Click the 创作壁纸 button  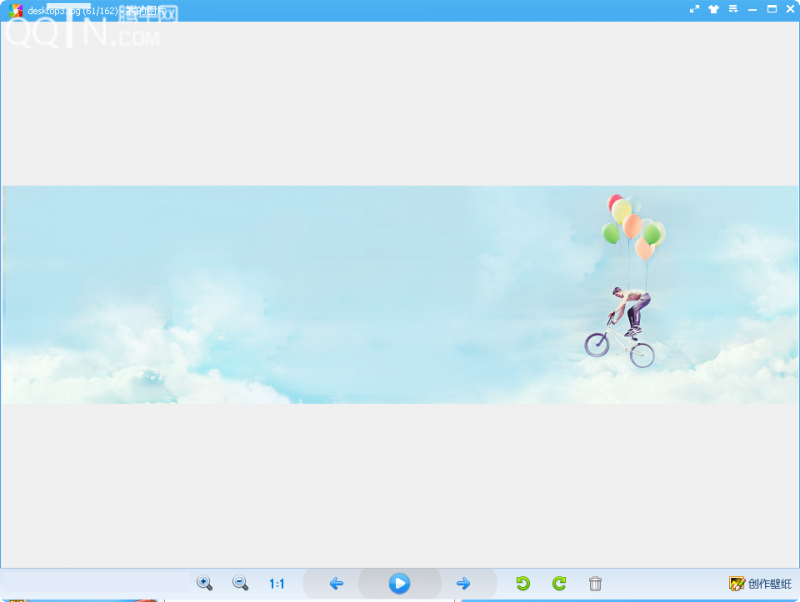pyautogui.click(x=760, y=583)
